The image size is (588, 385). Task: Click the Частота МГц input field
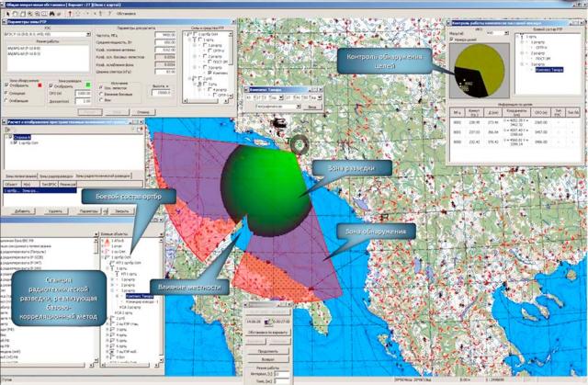coord(165,35)
